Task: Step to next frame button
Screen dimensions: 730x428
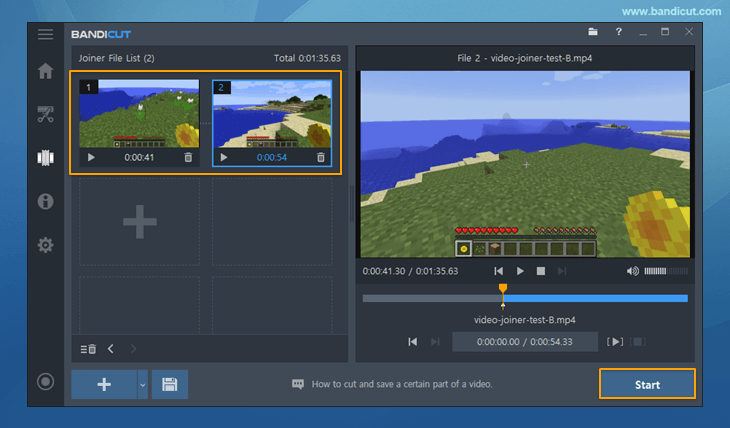Action: 435,342
